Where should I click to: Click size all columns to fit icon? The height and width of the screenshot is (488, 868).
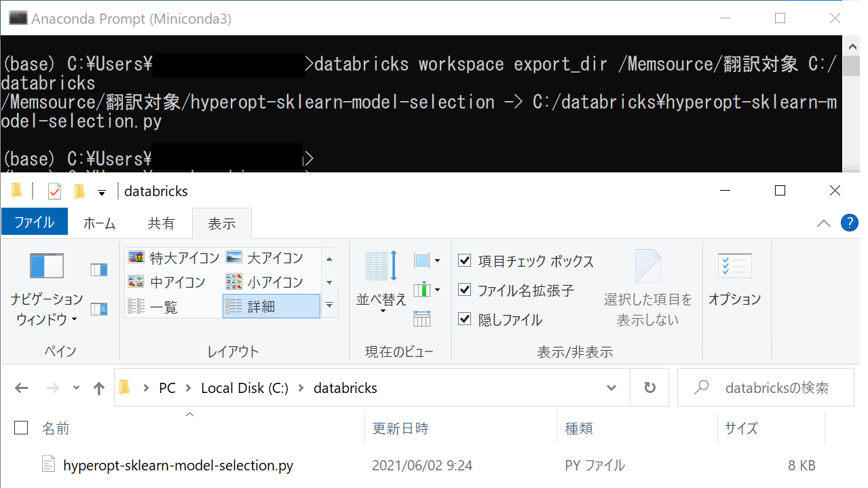tap(422, 318)
